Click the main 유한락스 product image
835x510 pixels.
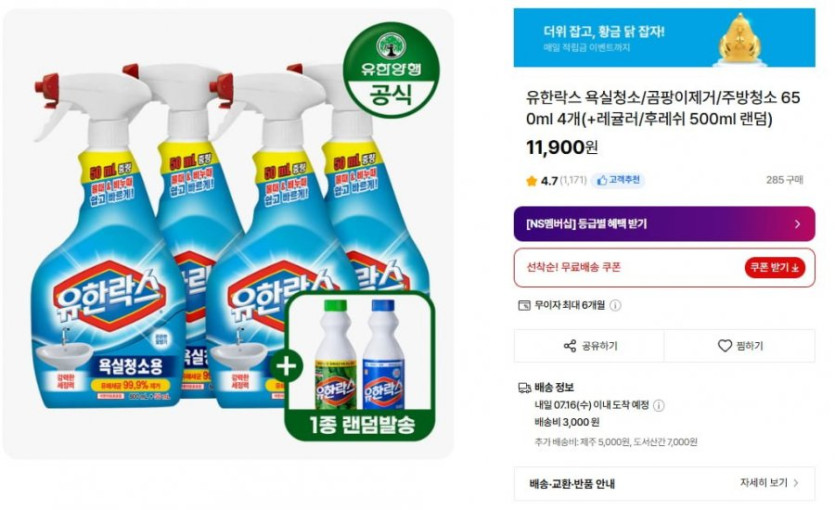(x=228, y=234)
